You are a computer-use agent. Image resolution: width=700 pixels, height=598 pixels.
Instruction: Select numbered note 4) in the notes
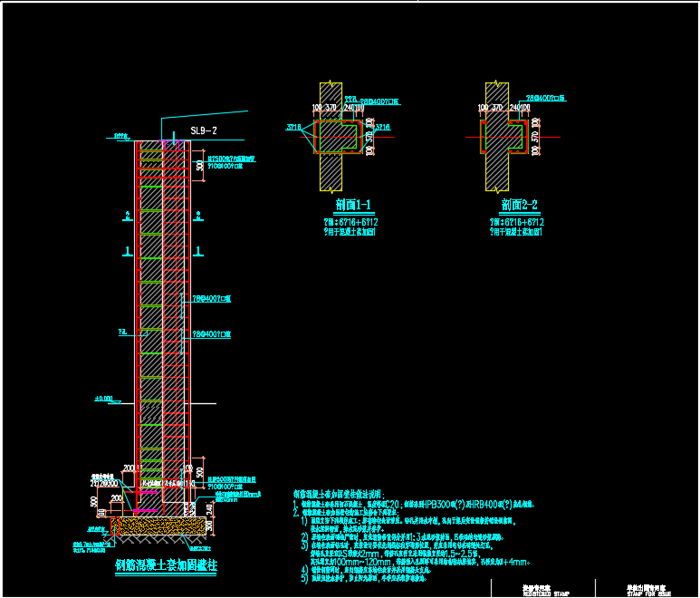pos(366,570)
